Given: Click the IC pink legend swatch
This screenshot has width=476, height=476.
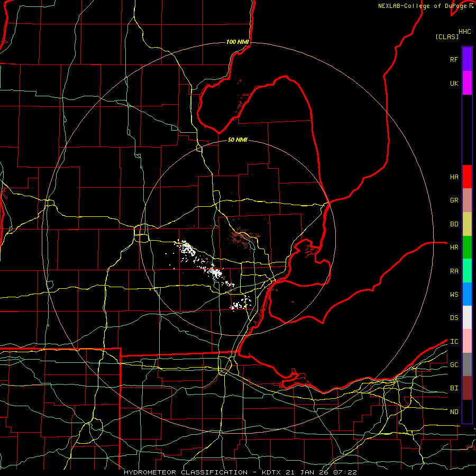Looking at the screenshot, I should [467, 341].
